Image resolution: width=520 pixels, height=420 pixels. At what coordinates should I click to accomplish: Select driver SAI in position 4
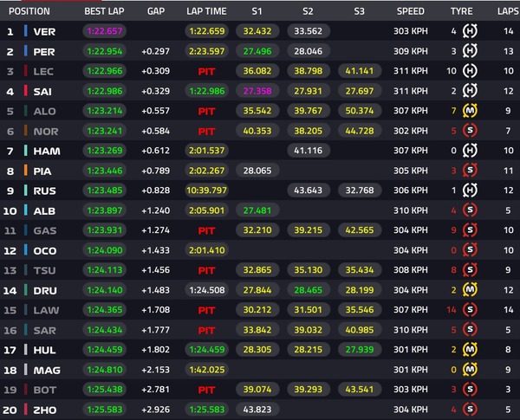pos(42,92)
